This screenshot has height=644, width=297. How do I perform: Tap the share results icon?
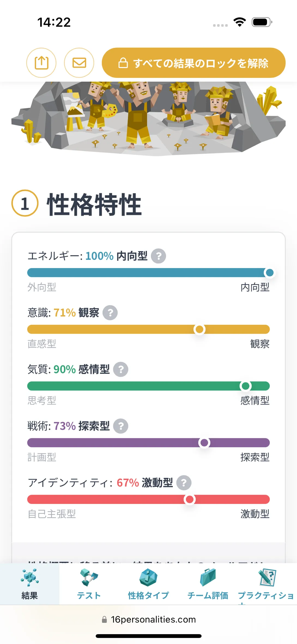click(x=41, y=63)
